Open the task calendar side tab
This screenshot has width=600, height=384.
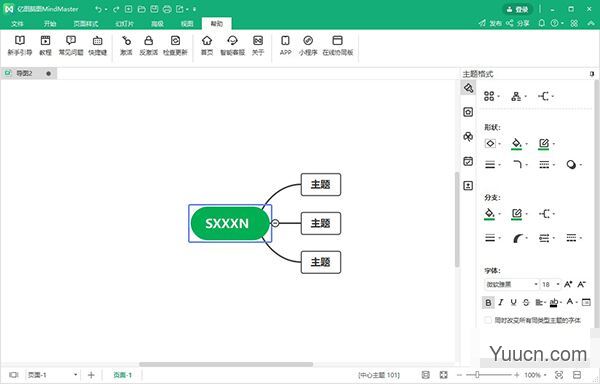pos(468,161)
